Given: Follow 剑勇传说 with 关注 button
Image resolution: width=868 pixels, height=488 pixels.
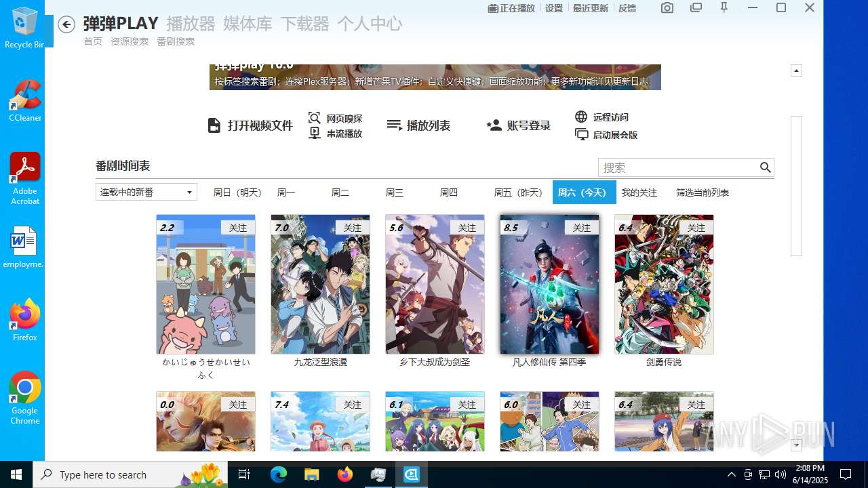Looking at the screenshot, I should coord(696,228).
